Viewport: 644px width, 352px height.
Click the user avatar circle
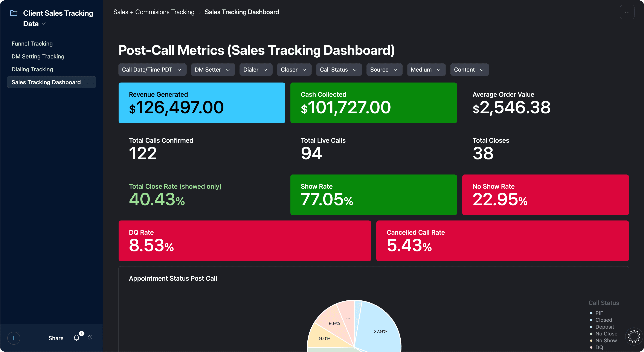click(x=14, y=338)
